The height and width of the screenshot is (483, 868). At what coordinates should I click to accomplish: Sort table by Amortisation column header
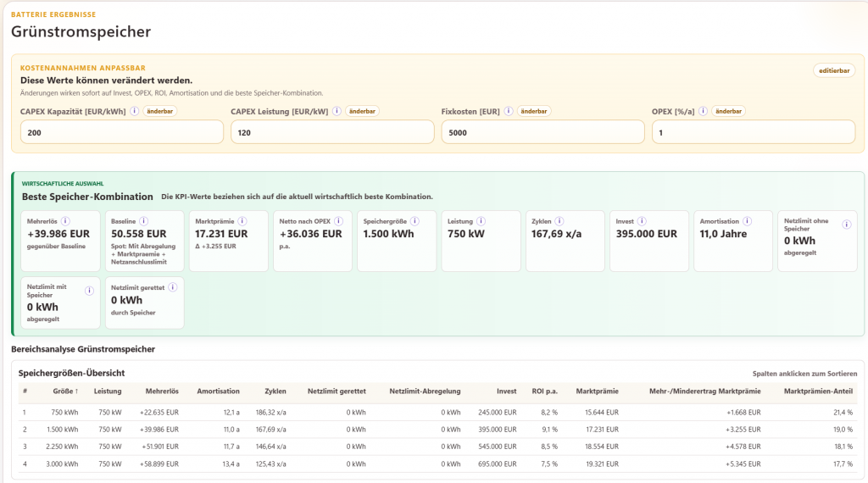coord(218,391)
